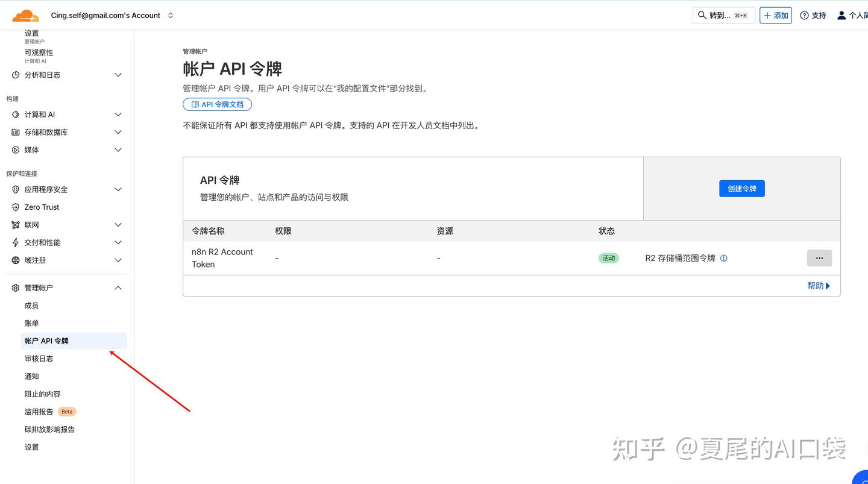868x484 pixels.
Task: Click the clock icon next to 分析和日志
Action: (15, 75)
